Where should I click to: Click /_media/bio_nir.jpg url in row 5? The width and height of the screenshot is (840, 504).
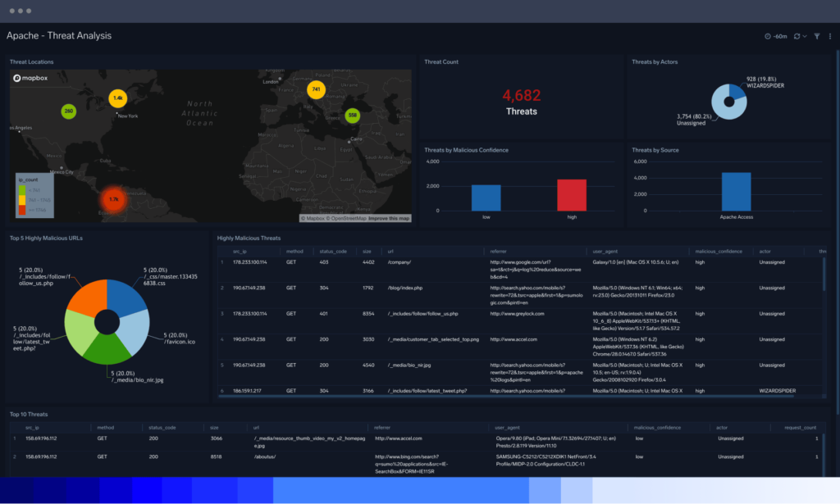pyautogui.click(x=409, y=365)
